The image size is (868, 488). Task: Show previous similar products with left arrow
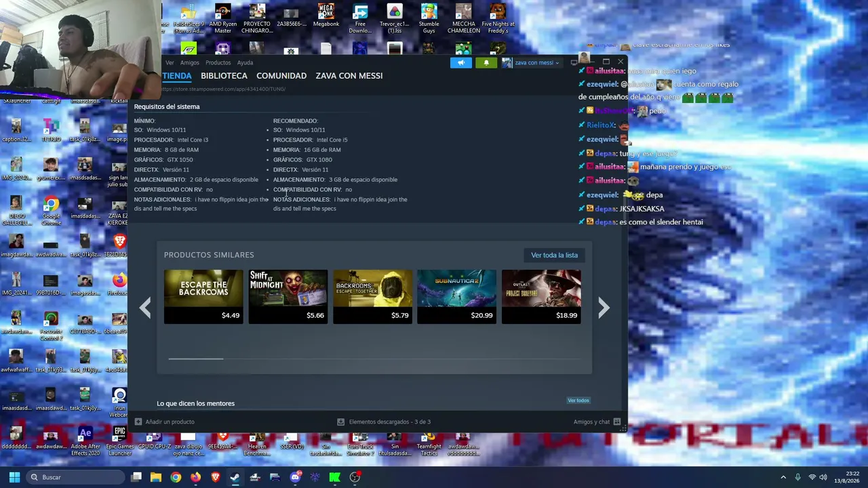(x=145, y=308)
